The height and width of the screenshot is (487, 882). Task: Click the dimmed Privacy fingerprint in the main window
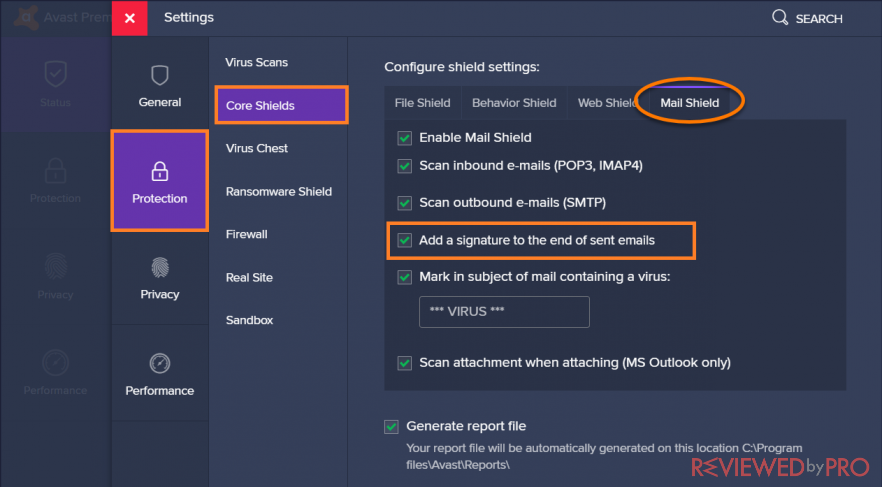pos(55,267)
